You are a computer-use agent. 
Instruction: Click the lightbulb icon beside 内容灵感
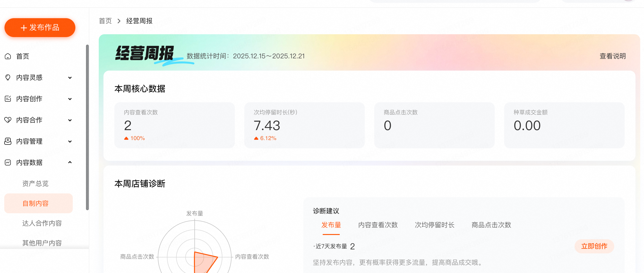tap(8, 77)
